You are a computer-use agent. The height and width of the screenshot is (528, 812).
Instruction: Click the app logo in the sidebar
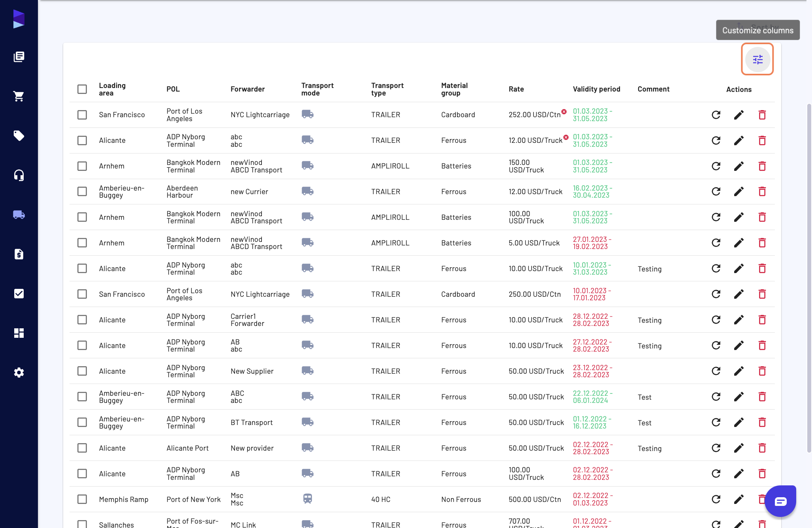pos(19,19)
